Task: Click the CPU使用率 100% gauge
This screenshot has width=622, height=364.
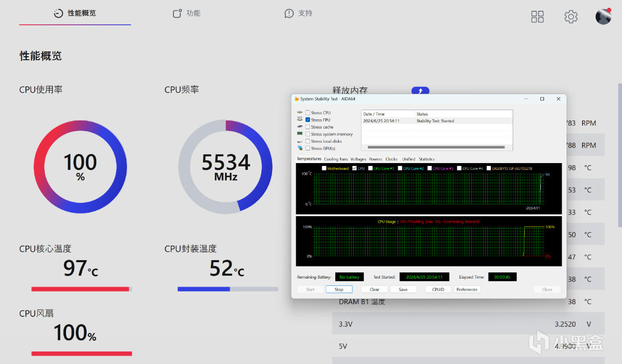Action: (x=80, y=167)
